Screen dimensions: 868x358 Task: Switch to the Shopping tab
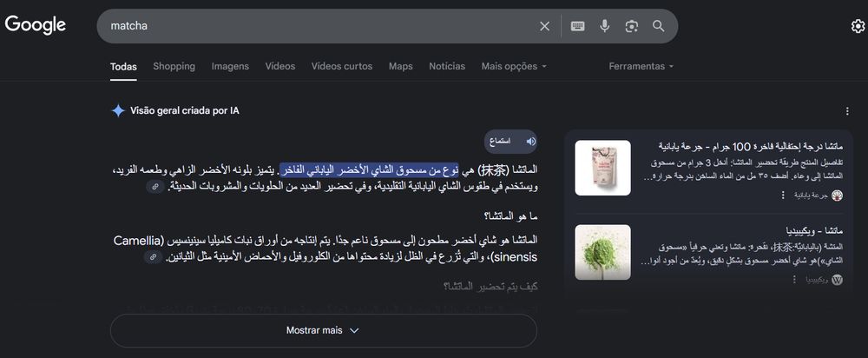tap(174, 66)
